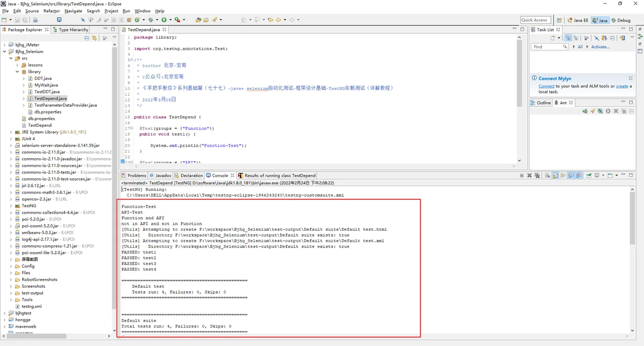Open the Run button dropdown arrow
The width and height of the screenshot is (644, 346).
click(x=170, y=20)
